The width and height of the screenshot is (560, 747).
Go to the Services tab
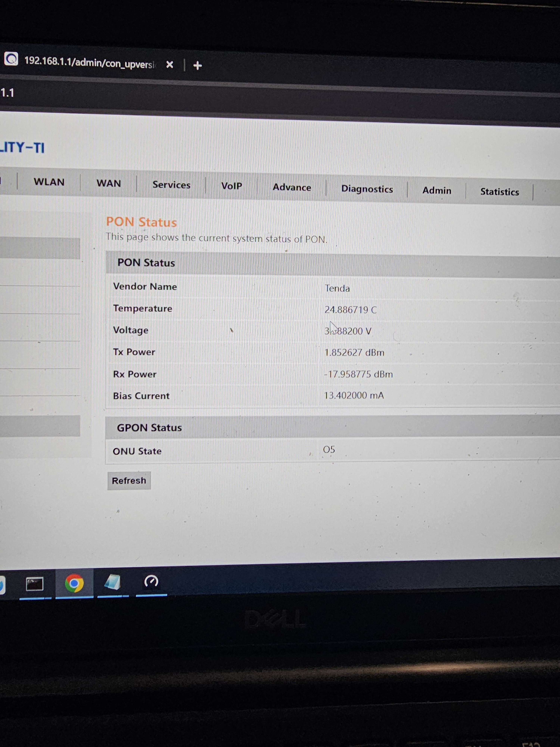click(x=171, y=185)
